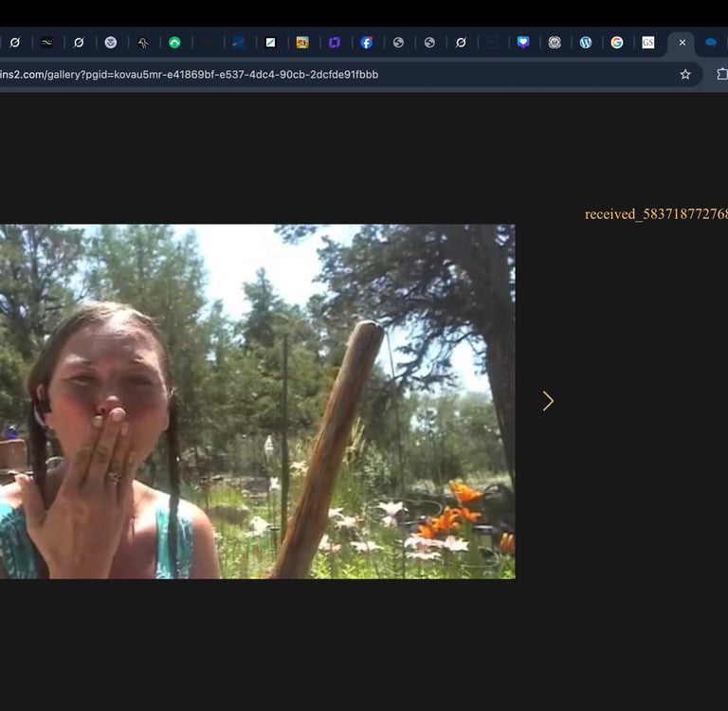Switch to the tab with the wavy-line black icon
Image resolution: width=728 pixels, height=711 pixels.
(x=46, y=43)
